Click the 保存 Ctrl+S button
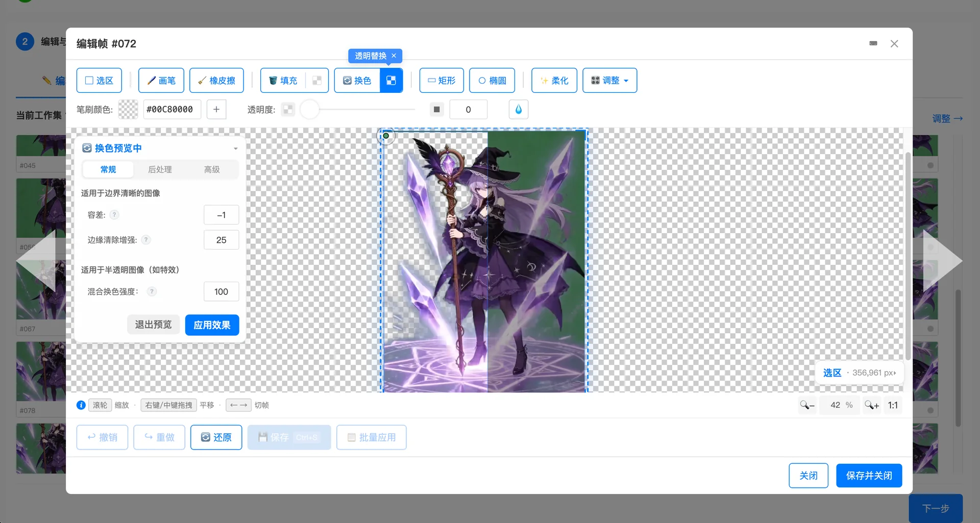This screenshot has width=980, height=523. (x=289, y=437)
